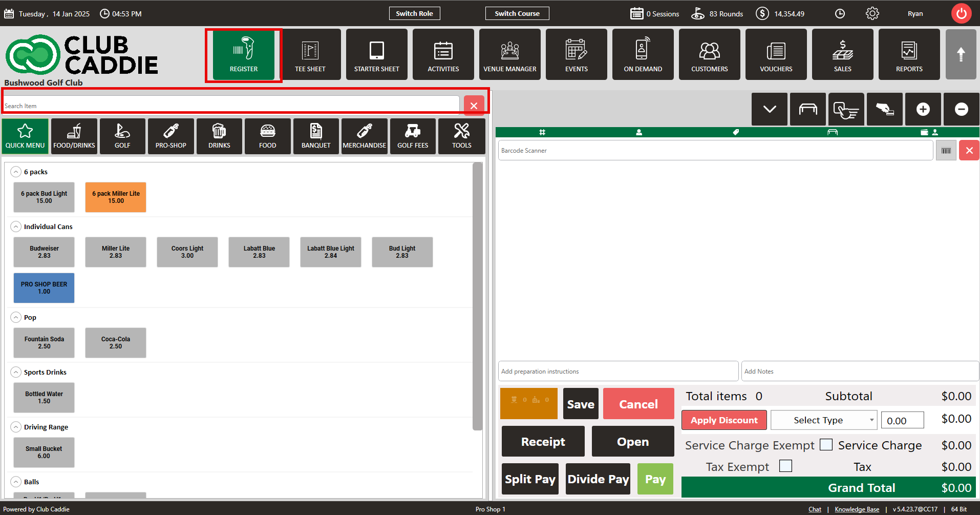
Task: Click the hand pointing at list icon
Action: [846, 109]
